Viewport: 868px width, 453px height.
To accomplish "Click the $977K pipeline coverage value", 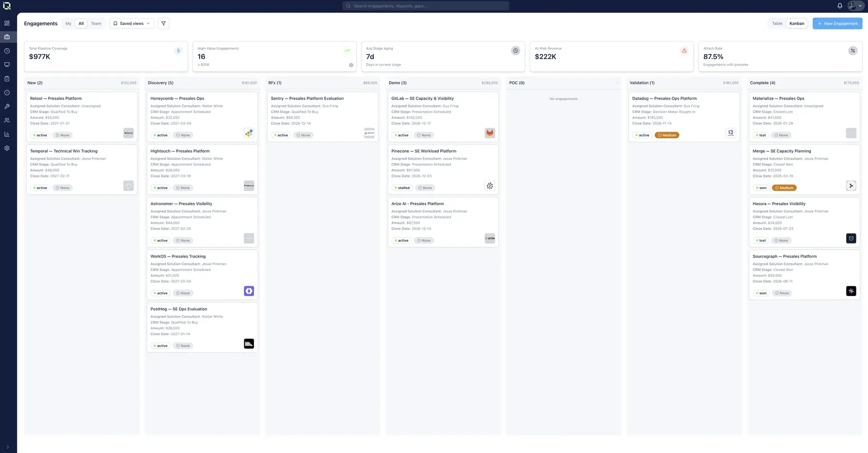I will click(x=40, y=57).
